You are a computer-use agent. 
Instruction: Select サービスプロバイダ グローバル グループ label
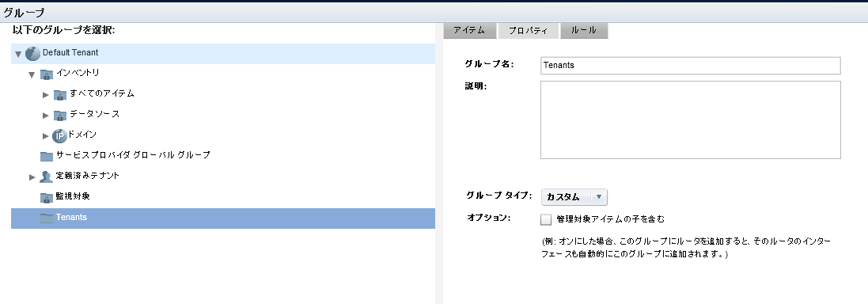pyautogui.click(x=133, y=155)
